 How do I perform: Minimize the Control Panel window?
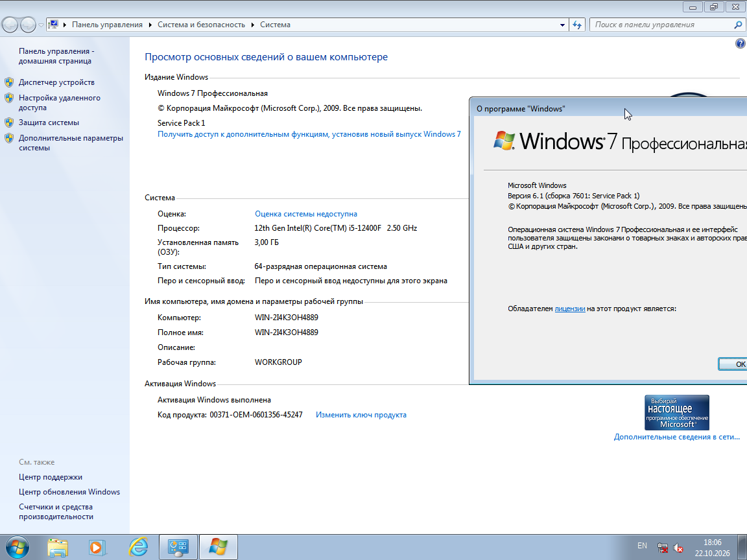coord(693,6)
